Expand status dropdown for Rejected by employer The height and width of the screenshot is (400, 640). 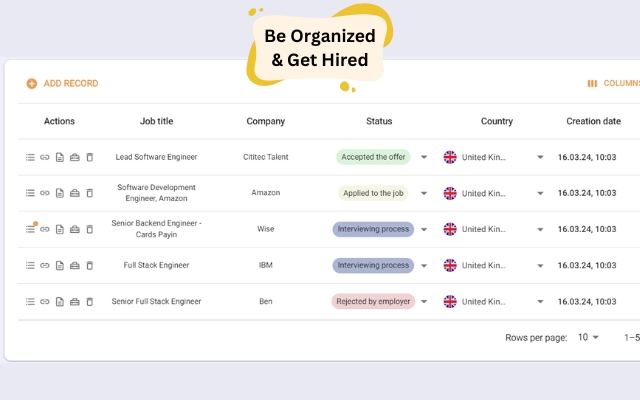point(424,302)
